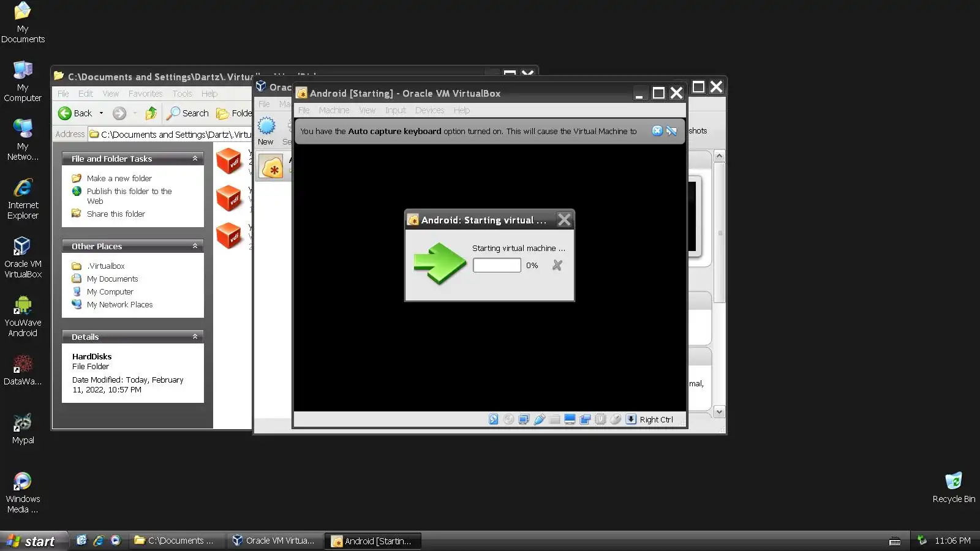The image size is (980, 551).
Task: Open the Favorites menu in Explorer
Action: point(146,94)
